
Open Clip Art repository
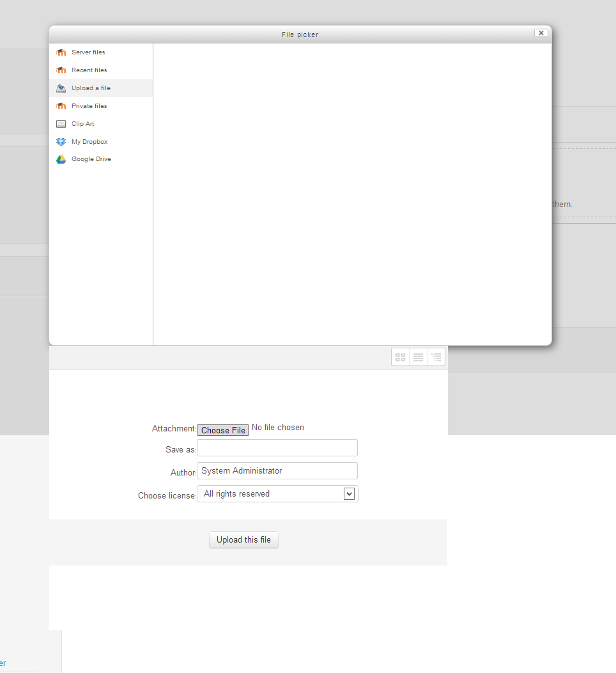point(101,124)
